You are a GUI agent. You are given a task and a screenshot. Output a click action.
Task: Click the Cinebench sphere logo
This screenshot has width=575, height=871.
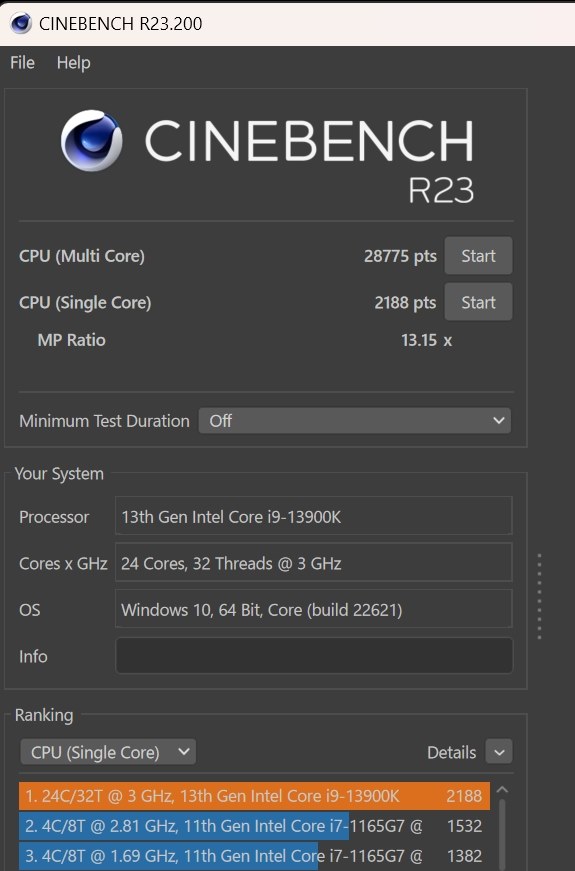pyautogui.click(x=91, y=140)
